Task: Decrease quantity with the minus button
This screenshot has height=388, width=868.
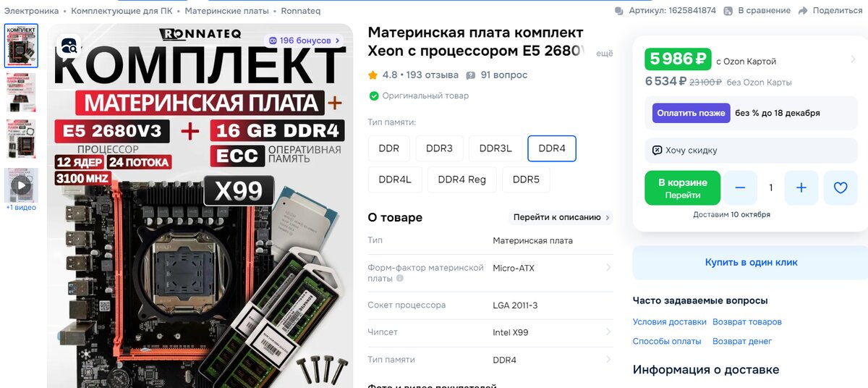Action: (x=740, y=187)
